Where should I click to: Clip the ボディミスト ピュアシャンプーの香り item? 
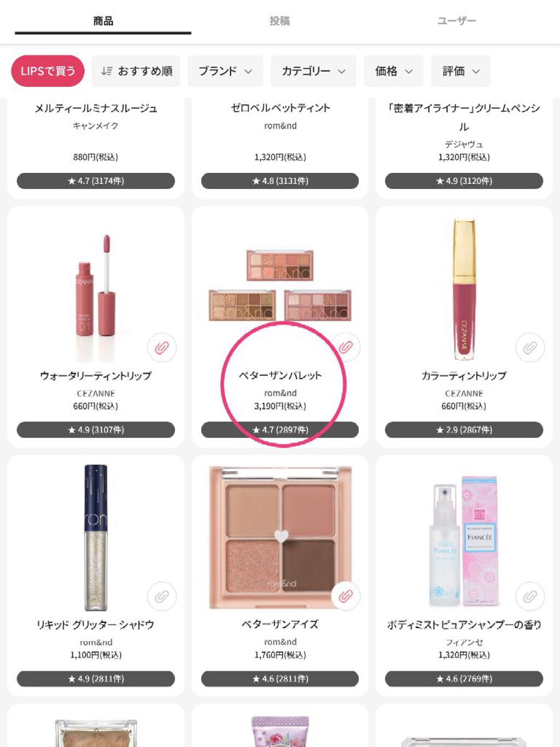click(530, 597)
